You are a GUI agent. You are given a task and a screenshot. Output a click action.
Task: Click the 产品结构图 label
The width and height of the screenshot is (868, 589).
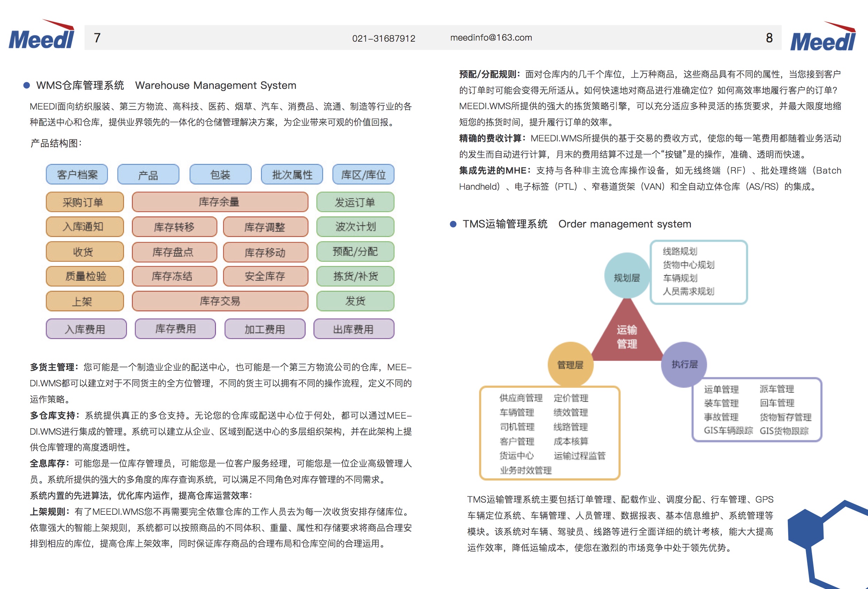(56, 143)
